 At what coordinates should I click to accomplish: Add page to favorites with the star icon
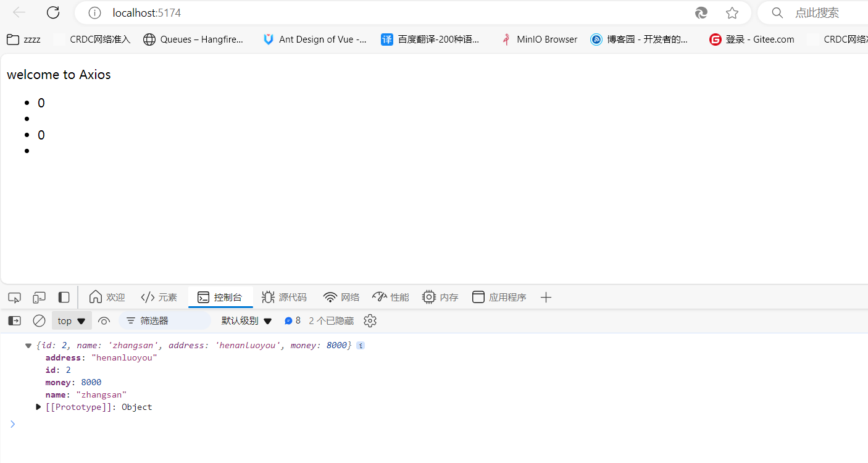click(732, 13)
